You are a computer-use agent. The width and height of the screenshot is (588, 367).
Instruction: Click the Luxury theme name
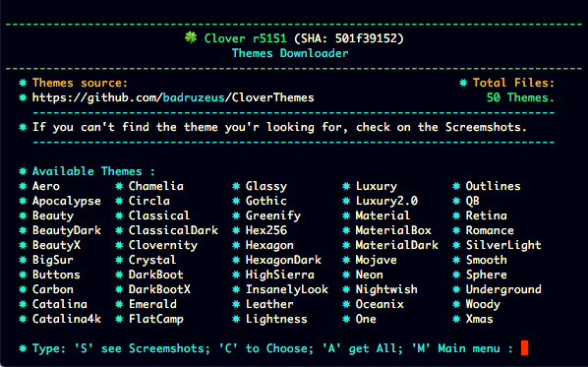click(x=377, y=187)
